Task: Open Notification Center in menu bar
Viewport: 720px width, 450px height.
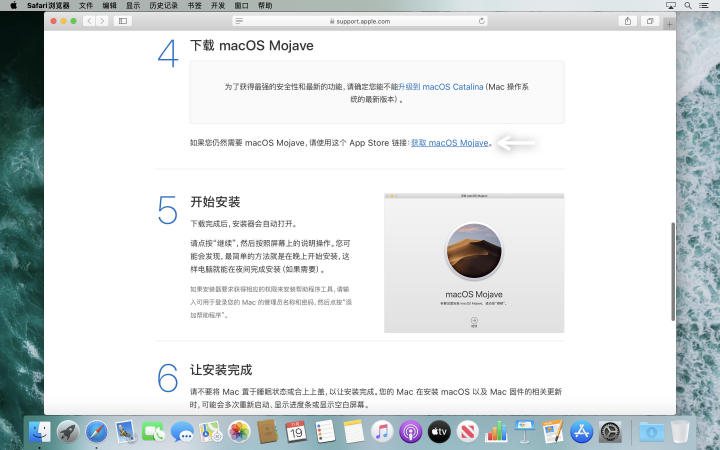Action: tap(703, 6)
